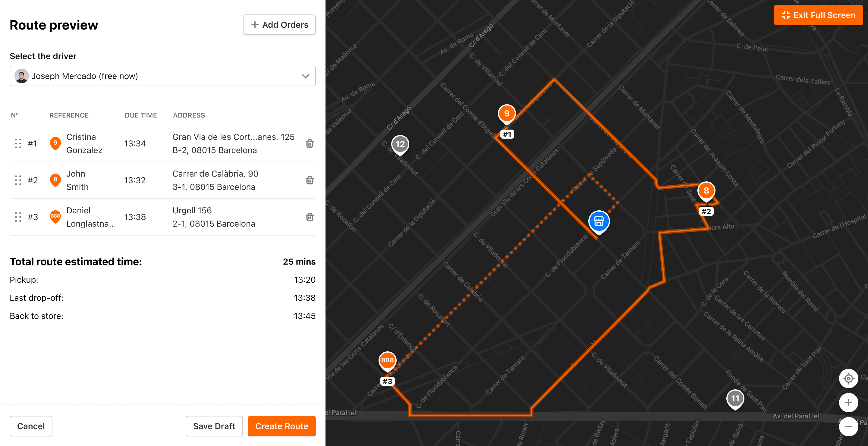The image size is (868, 446).
Task: Exit full screen map view
Action: (818, 15)
